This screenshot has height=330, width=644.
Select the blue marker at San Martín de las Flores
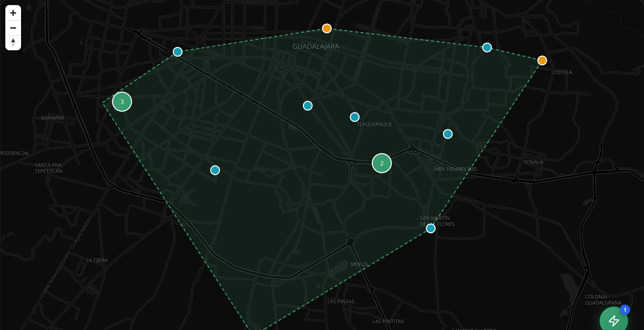tap(431, 228)
